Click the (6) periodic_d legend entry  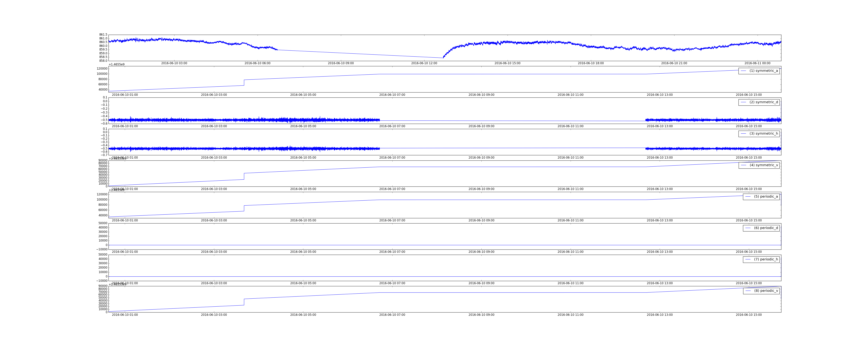coord(761,228)
